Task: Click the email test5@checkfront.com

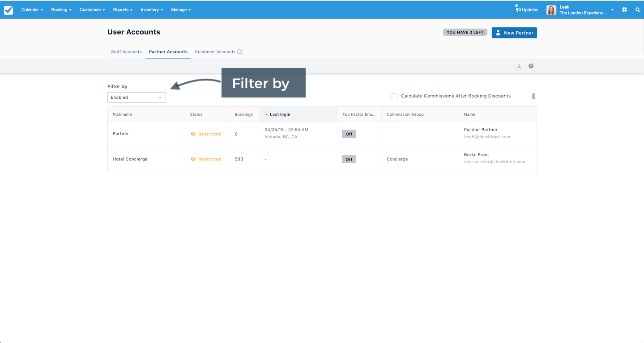Action: tap(487, 137)
